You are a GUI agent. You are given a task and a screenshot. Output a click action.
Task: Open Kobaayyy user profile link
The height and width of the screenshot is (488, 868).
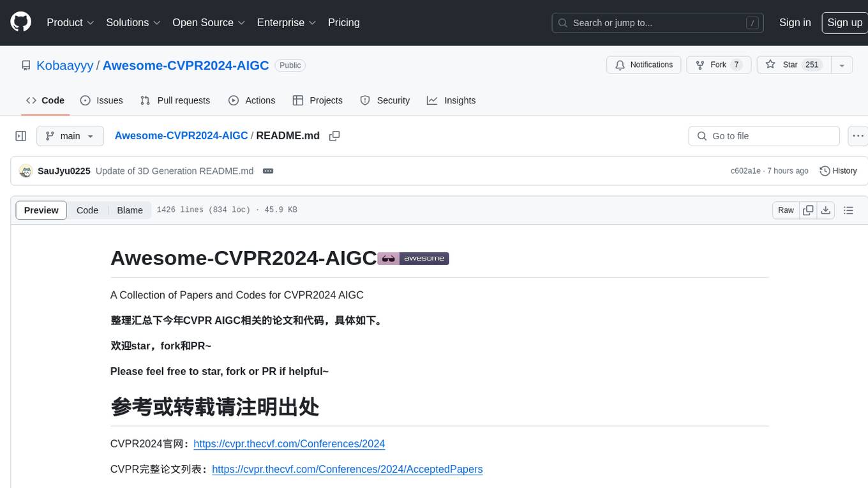click(65, 65)
